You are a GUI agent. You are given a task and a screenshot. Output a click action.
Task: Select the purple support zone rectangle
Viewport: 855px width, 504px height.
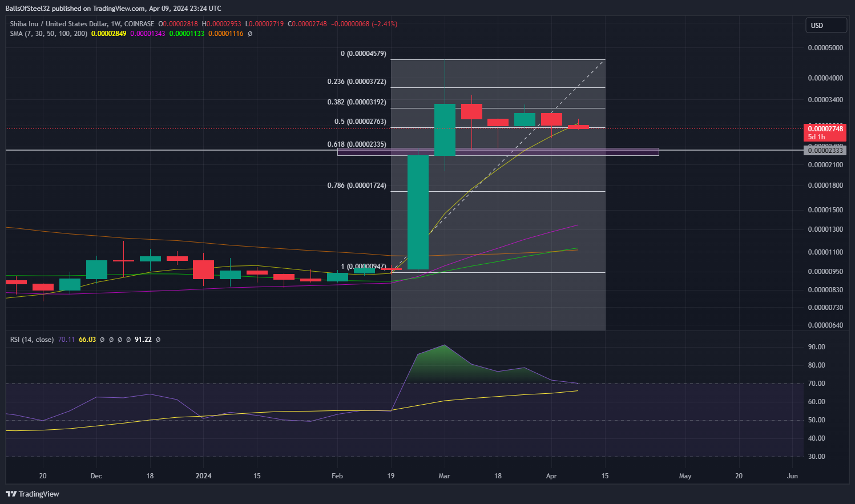[x=498, y=152]
